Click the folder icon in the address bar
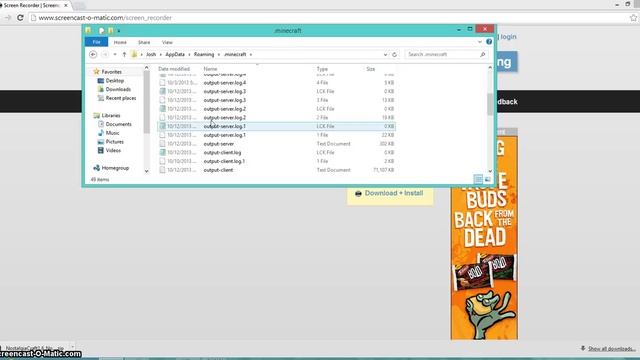This screenshot has height=360, width=640. 134,54
